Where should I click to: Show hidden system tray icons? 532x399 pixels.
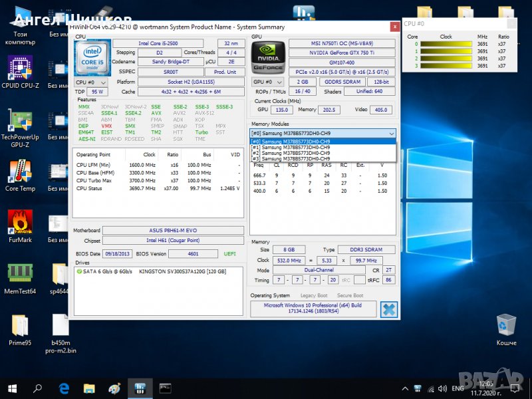(x=405, y=388)
